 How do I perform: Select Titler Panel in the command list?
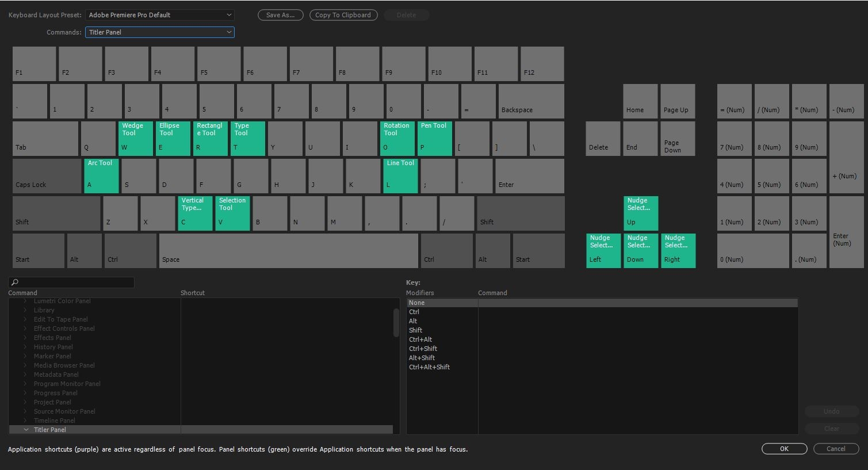(49, 429)
